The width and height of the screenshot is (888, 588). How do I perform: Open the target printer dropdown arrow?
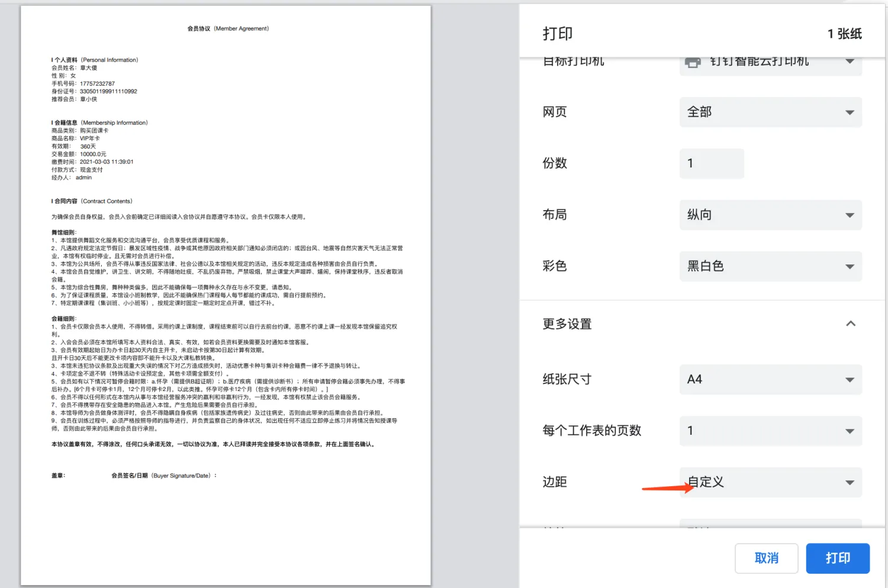850,62
